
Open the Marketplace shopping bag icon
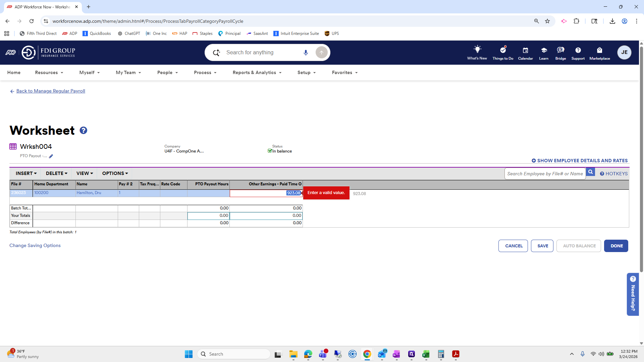pos(600,50)
